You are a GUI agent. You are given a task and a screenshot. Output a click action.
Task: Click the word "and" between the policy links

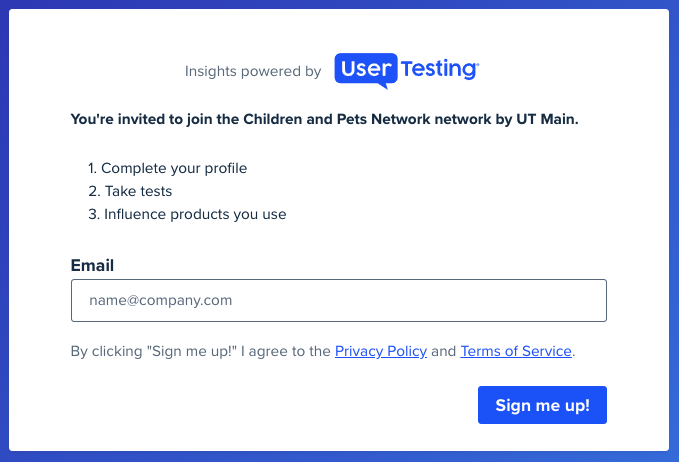[x=443, y=351]
